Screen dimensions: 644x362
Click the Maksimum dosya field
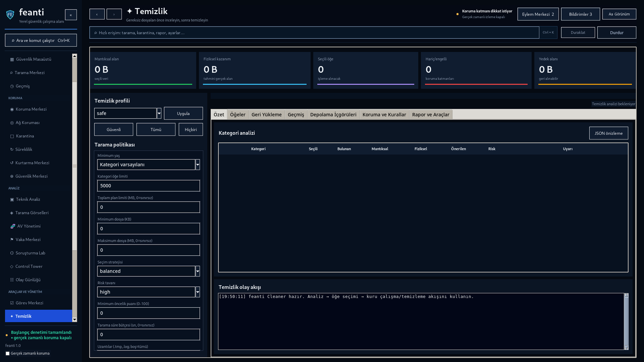tap(149, 250)
